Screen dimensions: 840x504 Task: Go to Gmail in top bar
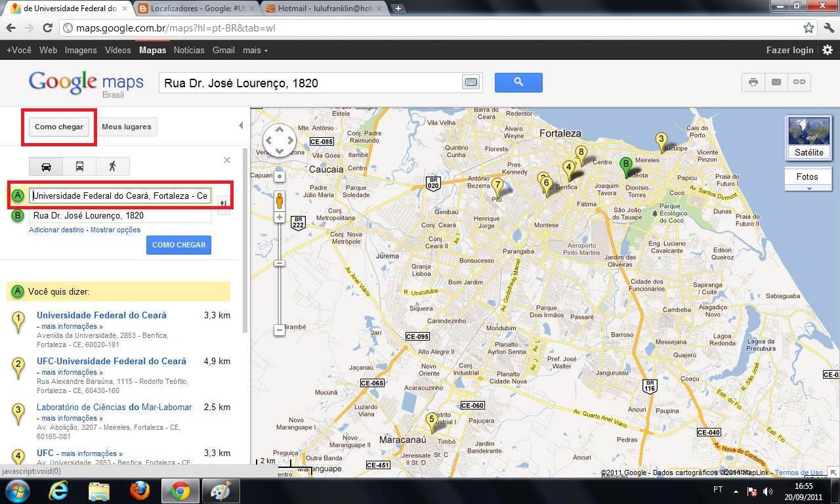pyautogui.click(x=224, y=50)
